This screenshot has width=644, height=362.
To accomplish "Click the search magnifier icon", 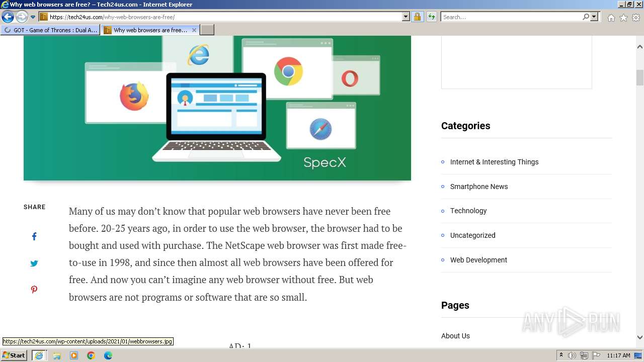I will coord(586,17).
